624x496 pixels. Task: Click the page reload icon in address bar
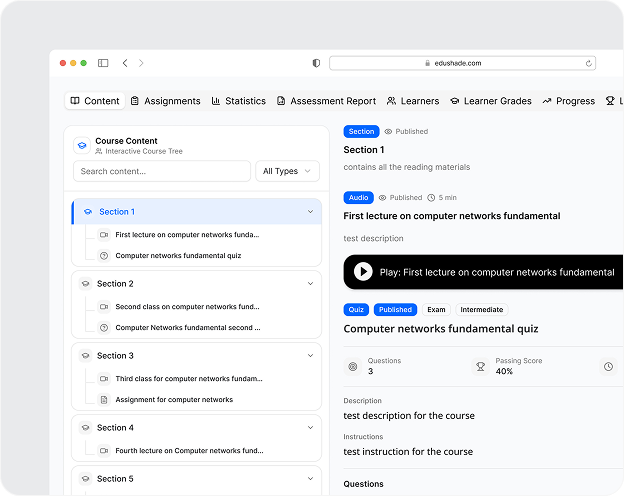click(x=589, y=63)
